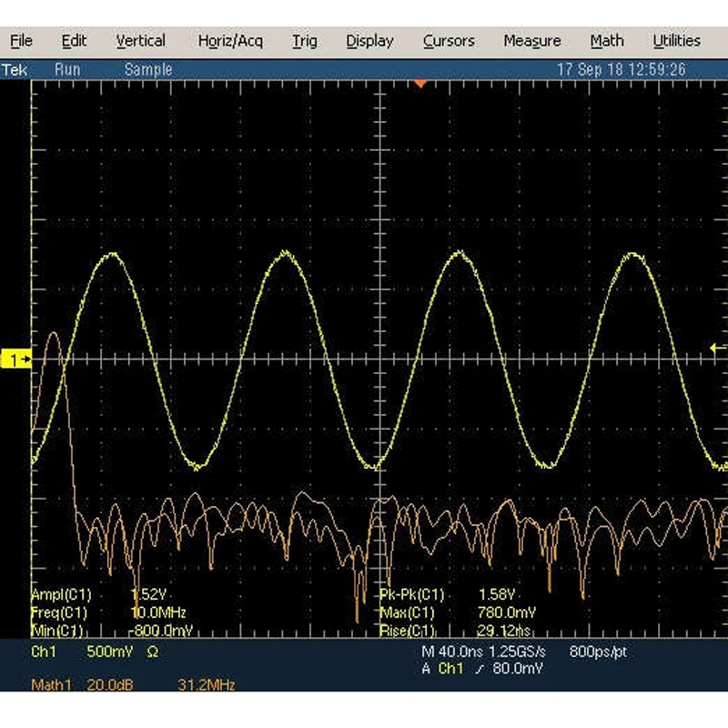Select the Min(C1) measurement readout
Screen dimensions: 728x728
coord(112,631)
